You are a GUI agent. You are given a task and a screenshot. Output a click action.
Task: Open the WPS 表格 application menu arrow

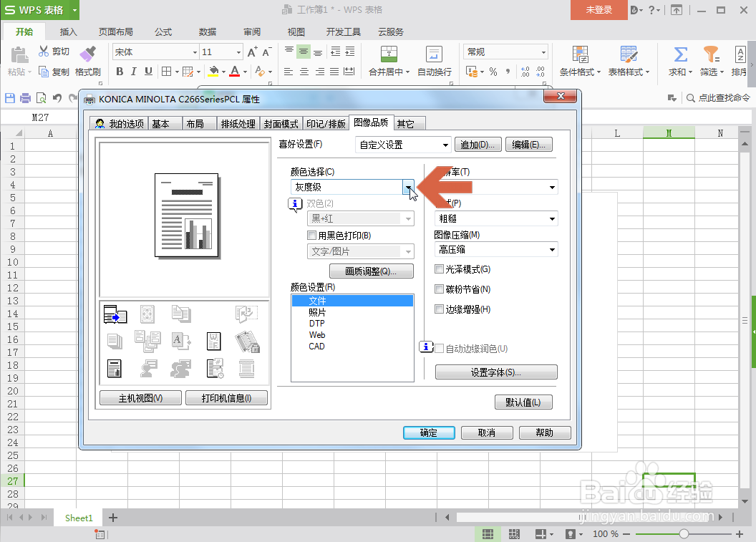(74, 9)
